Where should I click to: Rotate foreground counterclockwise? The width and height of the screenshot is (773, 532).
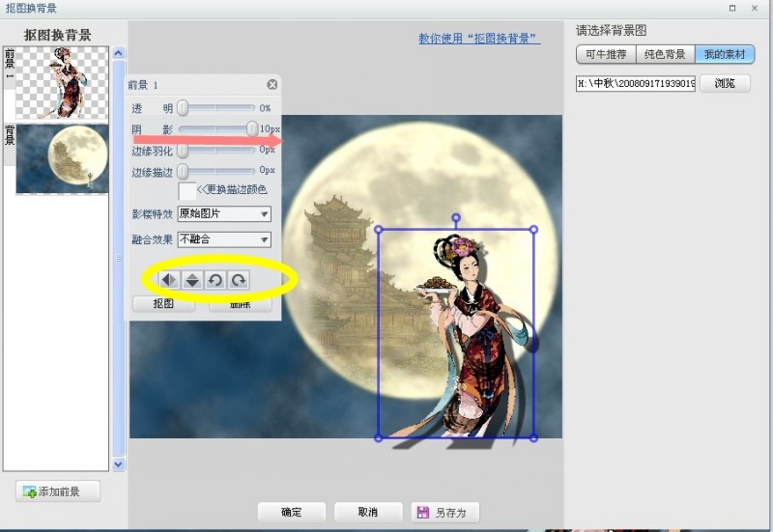pos(215,280)
